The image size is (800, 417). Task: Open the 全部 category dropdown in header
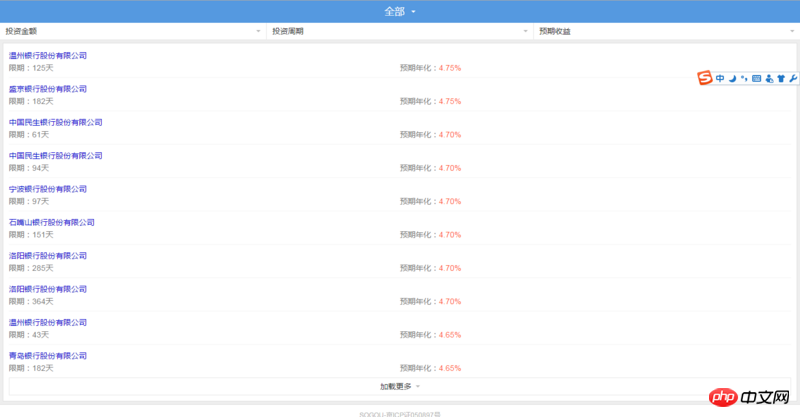[x=400, y=11]
